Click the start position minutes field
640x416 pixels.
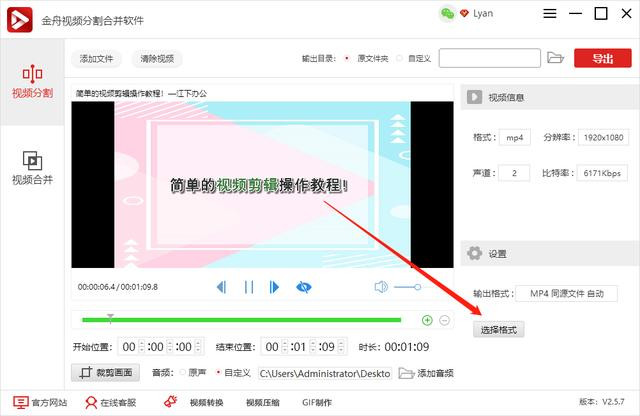pos(156,347)
